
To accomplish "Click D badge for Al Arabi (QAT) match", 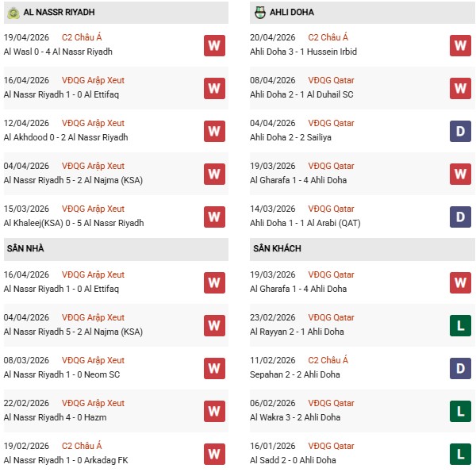I will 460,217.
